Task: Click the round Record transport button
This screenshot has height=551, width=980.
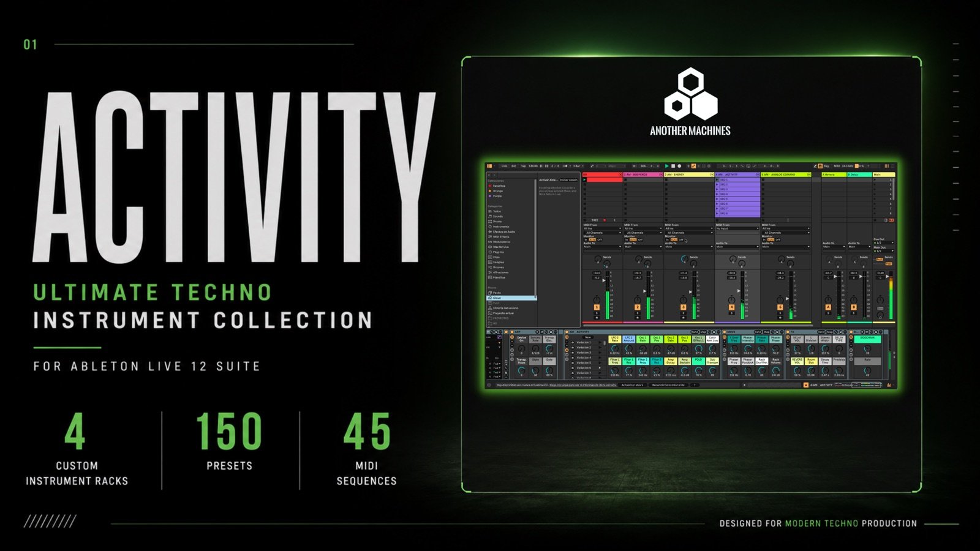Action: coord(679,166)
